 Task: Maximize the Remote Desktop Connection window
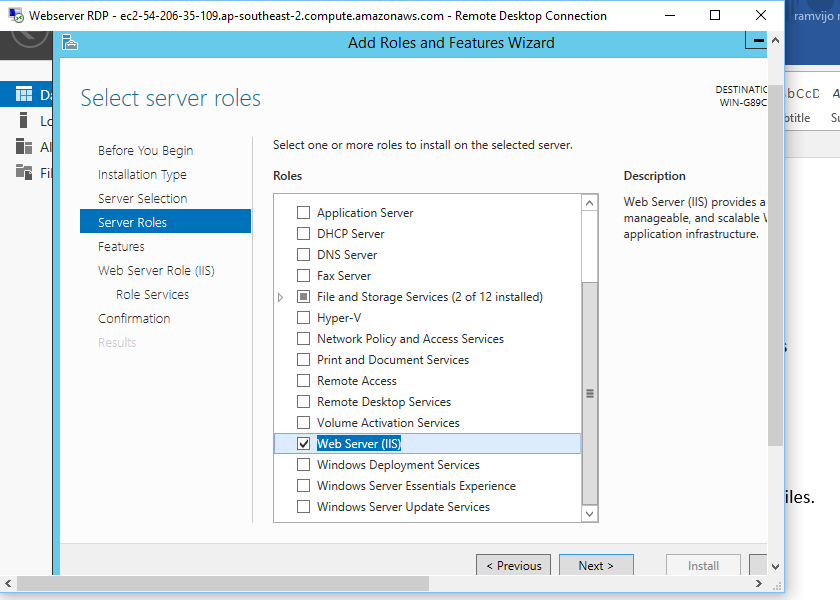(715, 16)
